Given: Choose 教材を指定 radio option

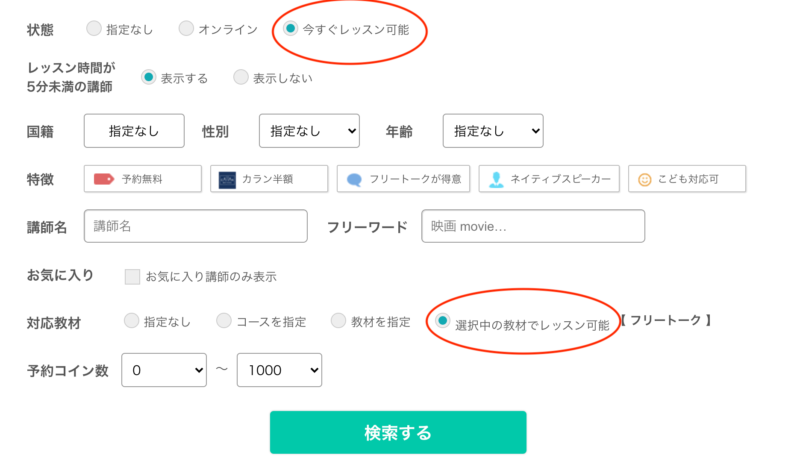Looking at the screenshot, I should pos(338,321).
